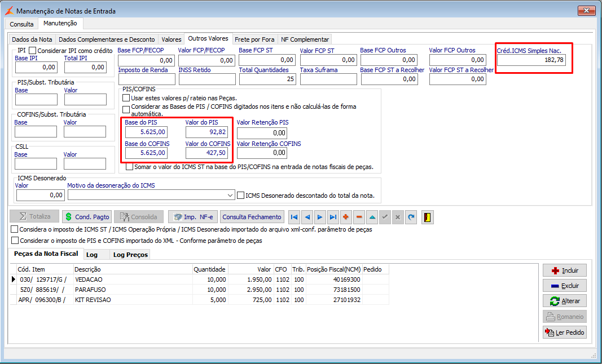This screenshot has height=364, width=602.
Task: Click the next record arrow
Action: coord(320,217)
